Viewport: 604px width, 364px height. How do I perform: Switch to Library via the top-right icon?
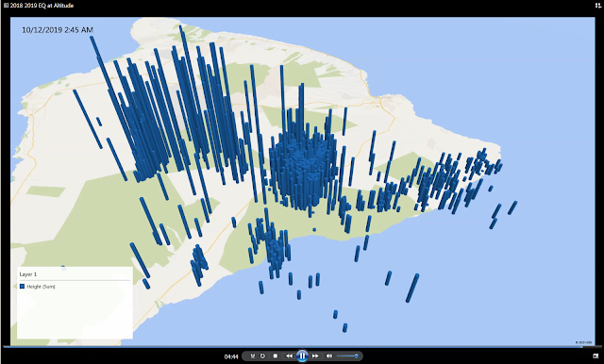point(598,6)
